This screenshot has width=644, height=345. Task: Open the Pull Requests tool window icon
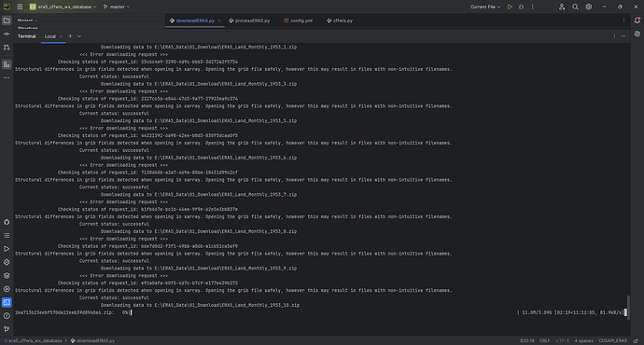coord(7,48)
